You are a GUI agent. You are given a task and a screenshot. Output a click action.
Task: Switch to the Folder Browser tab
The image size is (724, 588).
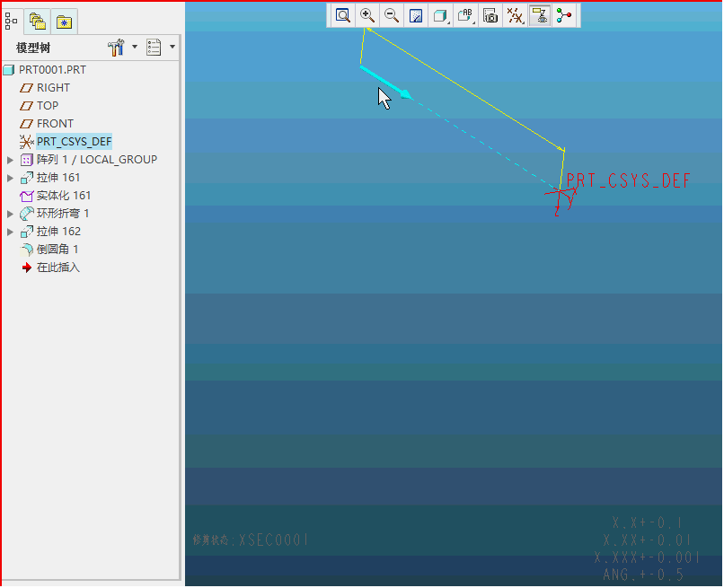click(x=38, y=22)
